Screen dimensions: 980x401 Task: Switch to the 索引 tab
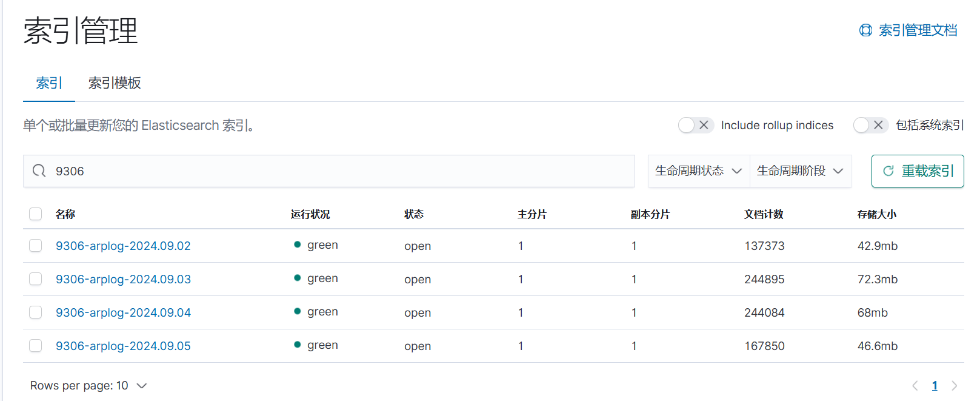pos(49,83)
